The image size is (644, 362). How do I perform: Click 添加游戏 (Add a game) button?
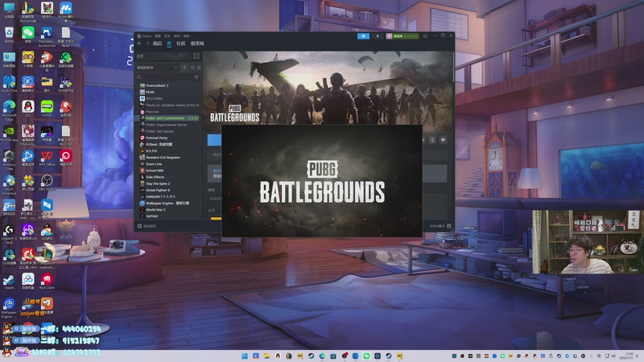[147, 226]
